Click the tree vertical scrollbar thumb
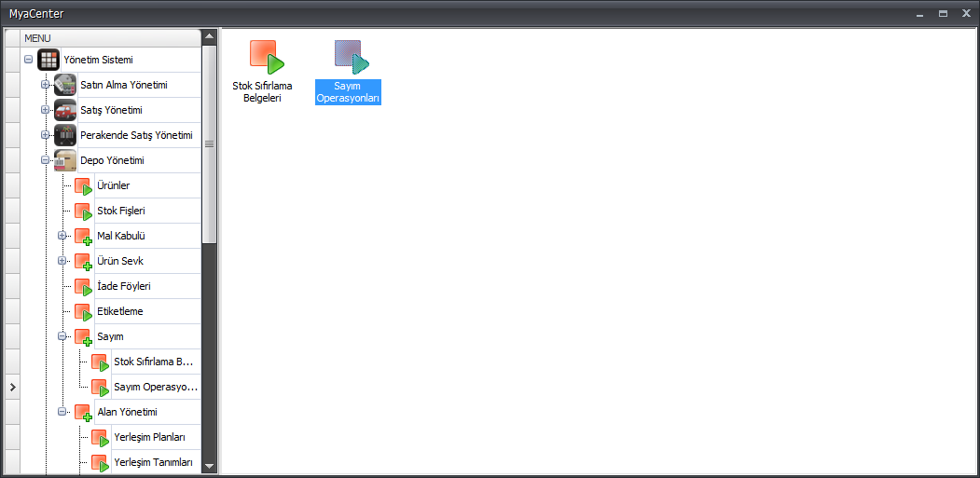 210,143
